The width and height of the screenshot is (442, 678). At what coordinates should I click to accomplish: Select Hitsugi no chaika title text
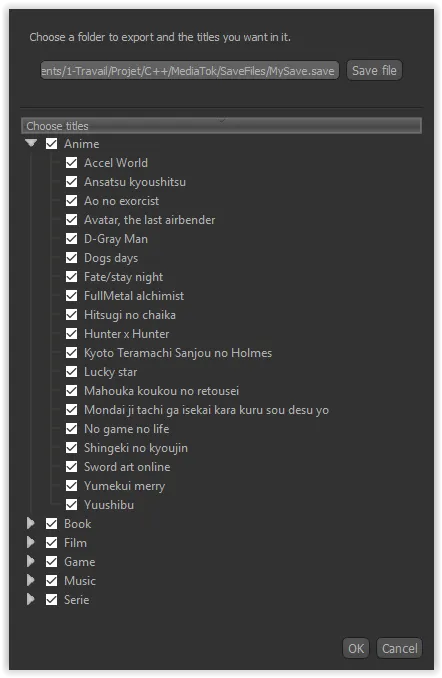coord(130,315)
